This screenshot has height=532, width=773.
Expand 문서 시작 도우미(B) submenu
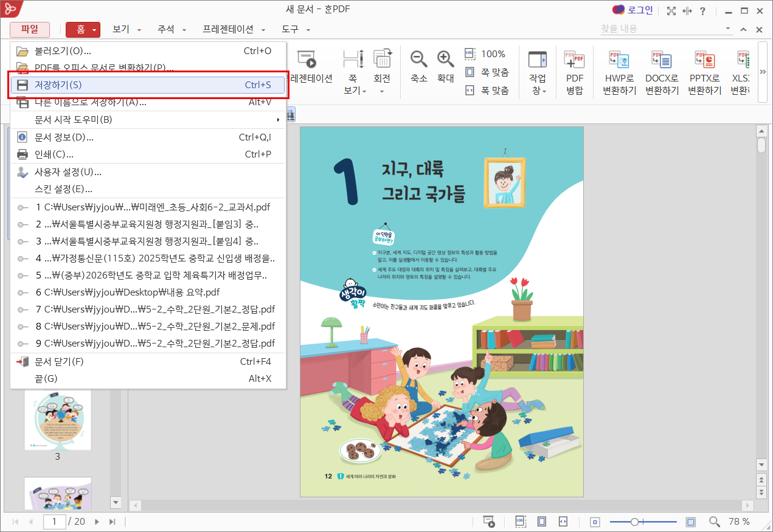(x=148, y=120)
